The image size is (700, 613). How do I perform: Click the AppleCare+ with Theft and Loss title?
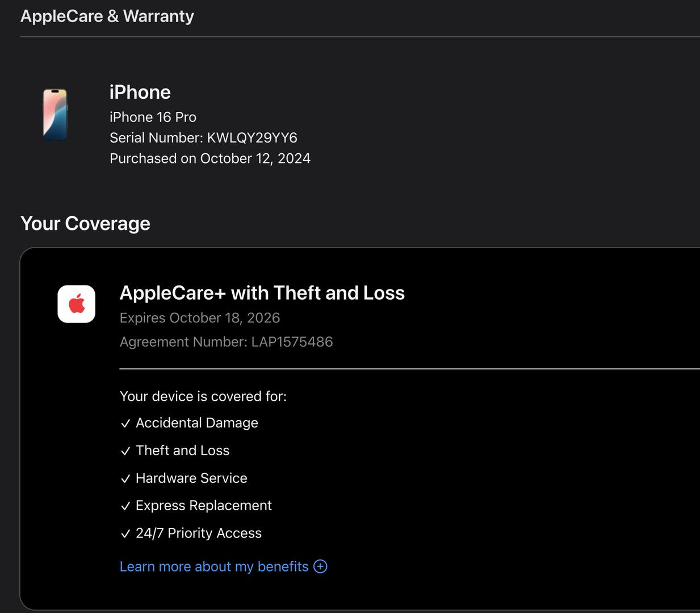tap(262, 293)
